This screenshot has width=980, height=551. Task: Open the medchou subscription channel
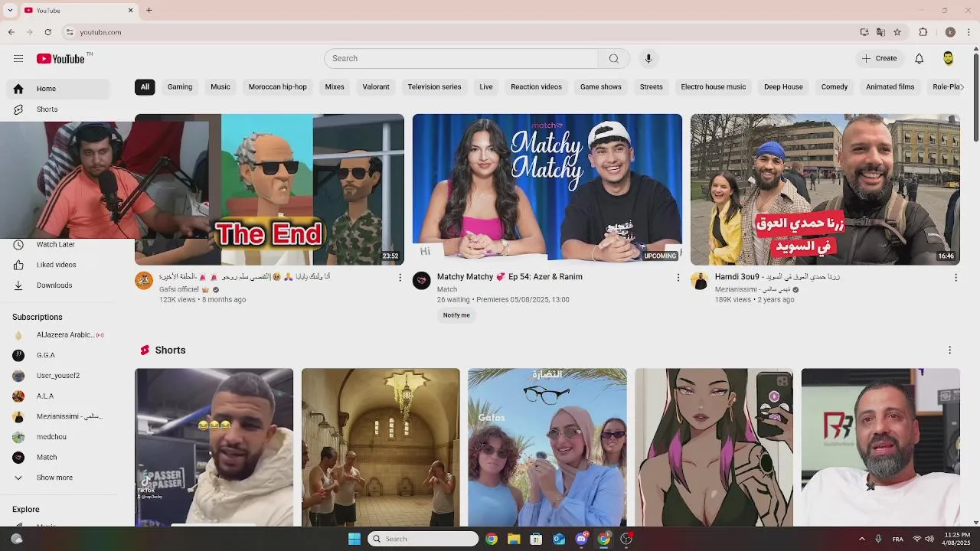coord(58,437)
